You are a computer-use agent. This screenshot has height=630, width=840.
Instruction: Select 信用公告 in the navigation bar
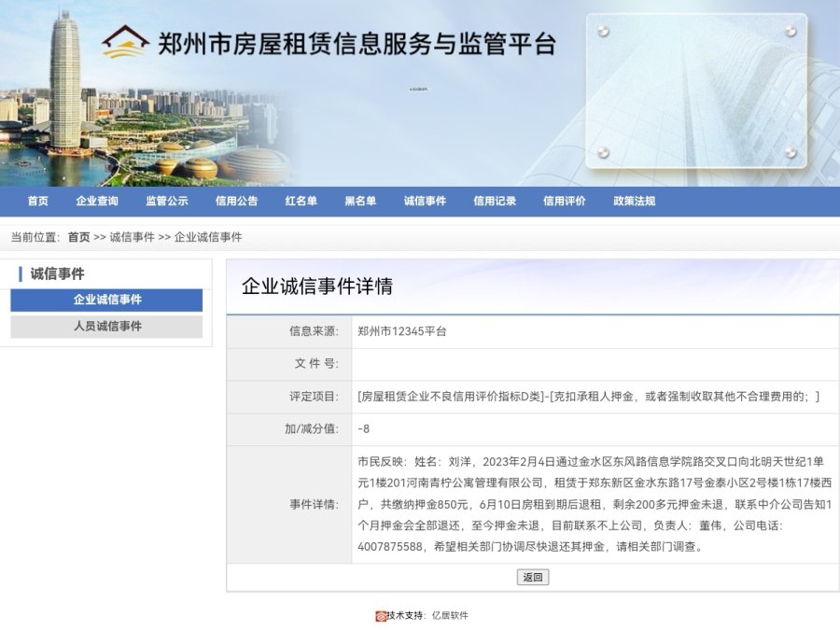(237, 201)
